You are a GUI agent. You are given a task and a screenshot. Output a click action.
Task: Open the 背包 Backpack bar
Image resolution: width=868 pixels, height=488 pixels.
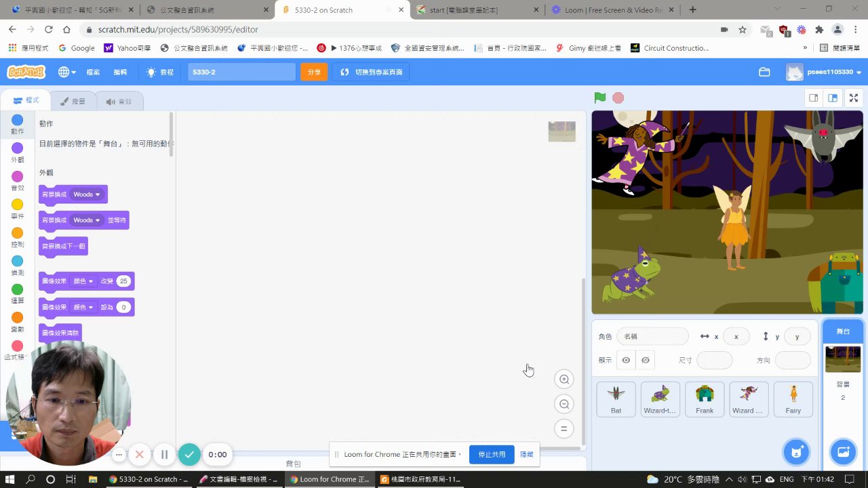click(x=293, y=464)
